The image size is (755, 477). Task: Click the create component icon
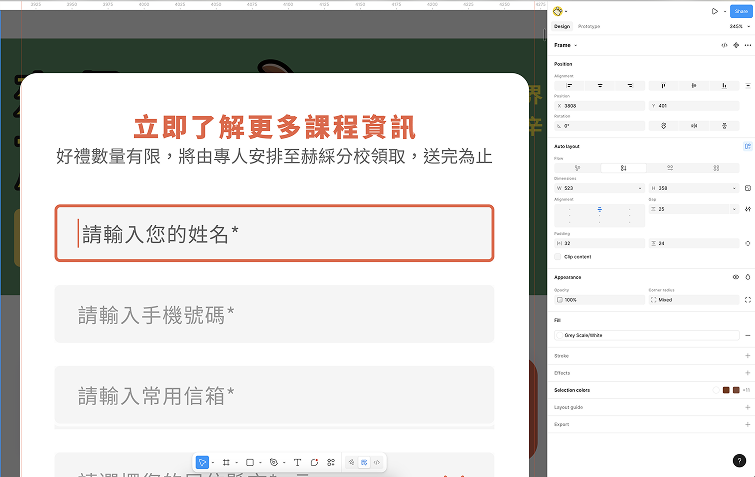pyautogui.click(x=736, y=45)
